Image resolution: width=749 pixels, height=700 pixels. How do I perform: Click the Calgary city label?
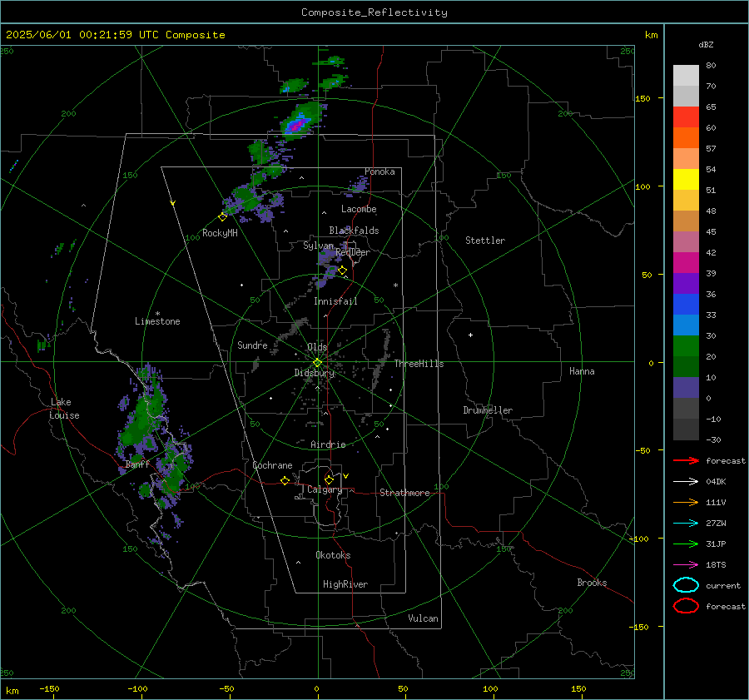click(325, 489)
